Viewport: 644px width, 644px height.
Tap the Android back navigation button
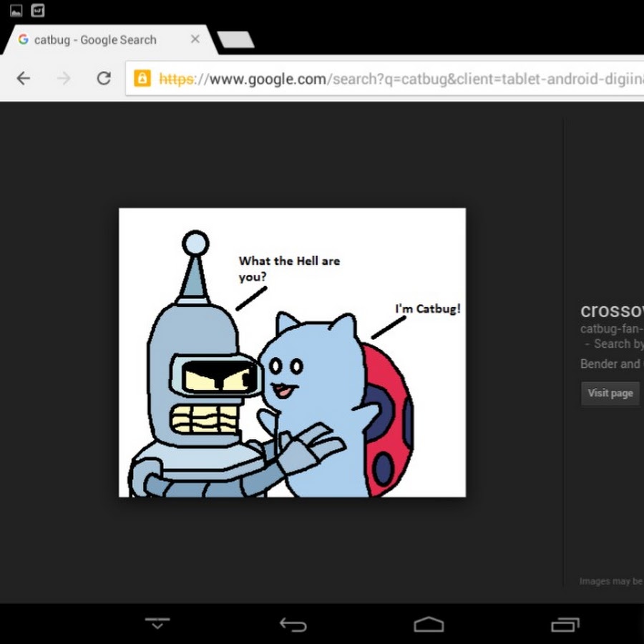click(x=293, y=624)
